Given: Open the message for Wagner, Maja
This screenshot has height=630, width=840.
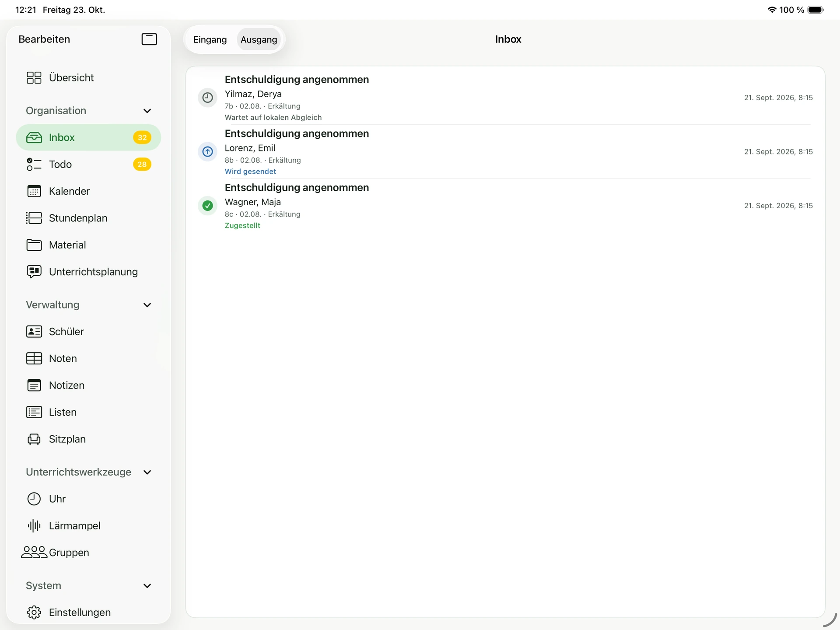Looking at the screenshot, I should pos(505,206).
